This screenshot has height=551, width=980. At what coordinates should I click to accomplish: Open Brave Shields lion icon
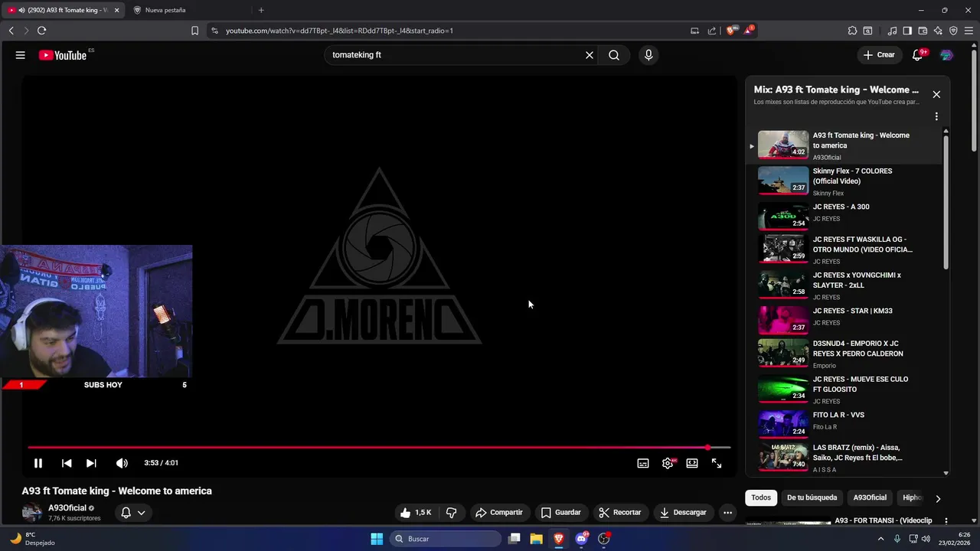pyautogui.click(x=731, y=31)
